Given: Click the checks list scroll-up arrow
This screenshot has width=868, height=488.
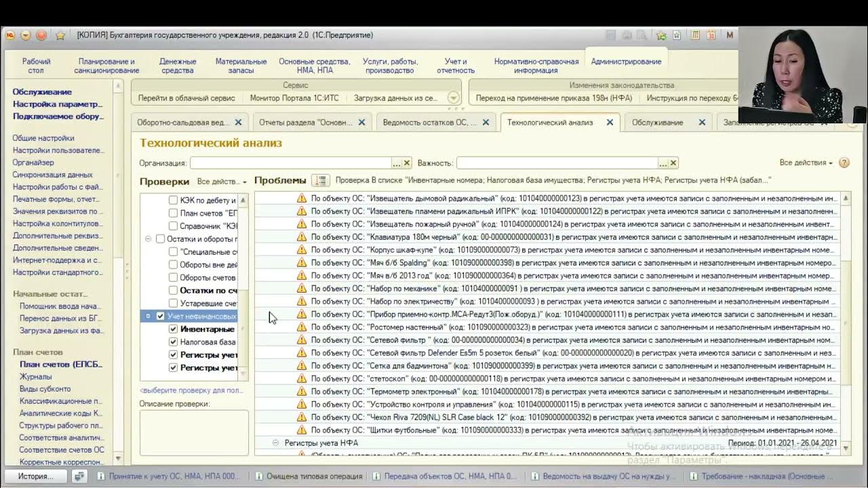Looking at the screenshot, I should (243, 201).
